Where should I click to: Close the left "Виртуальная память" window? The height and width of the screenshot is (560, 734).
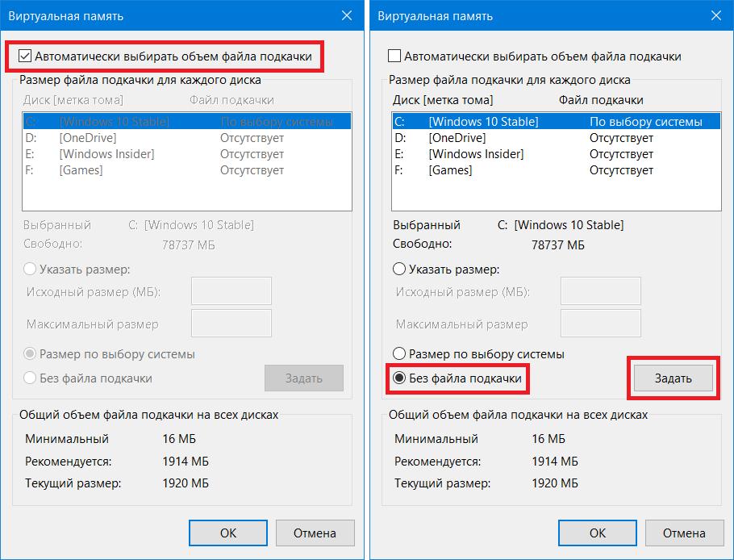click(347, 15)
